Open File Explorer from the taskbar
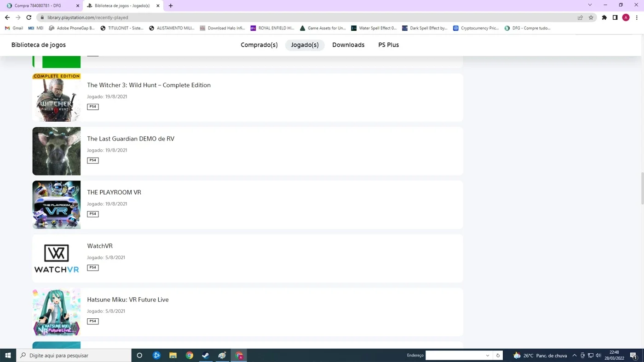 173,356
